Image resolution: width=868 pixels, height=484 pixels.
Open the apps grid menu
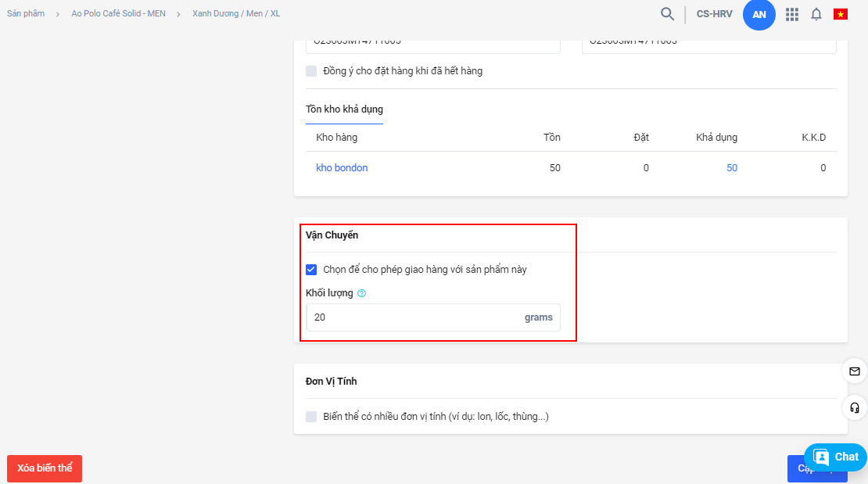click(x=791, y=14)
